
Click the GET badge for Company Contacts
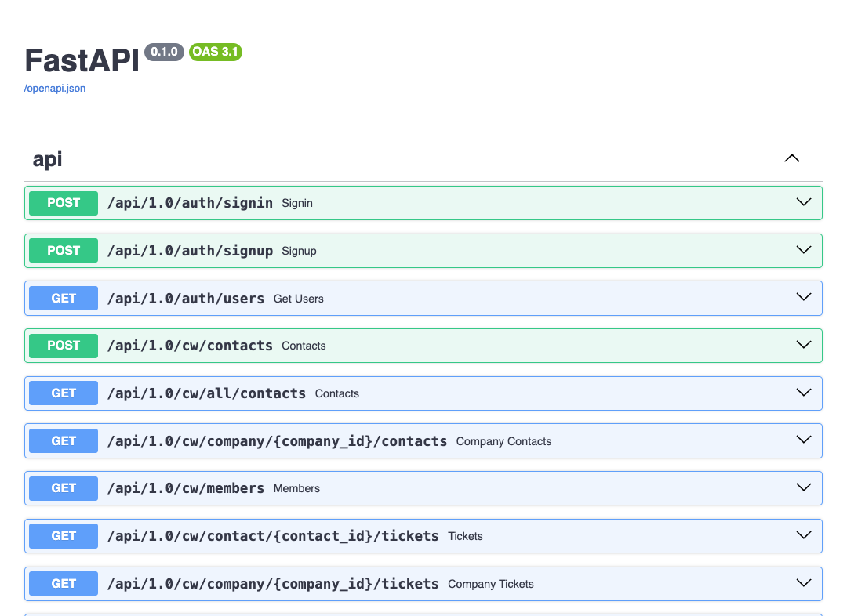[64, 440]
